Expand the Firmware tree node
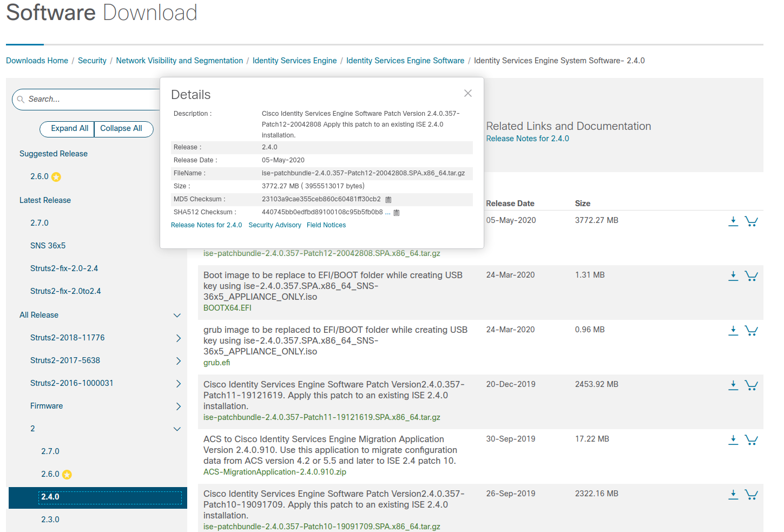784x532 pixels. 178,406
